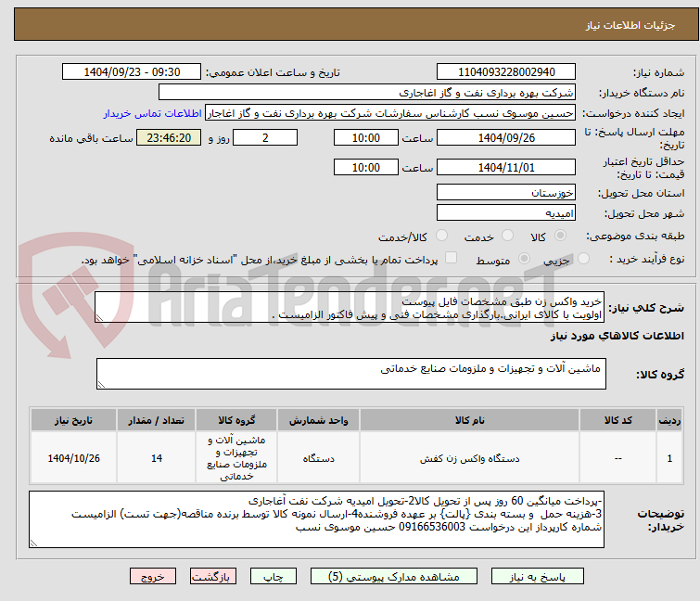Click the announcement date field 1404/09/23 - 09:30
The width and height of the screenshot is (700, 601).
coord(132,72)
